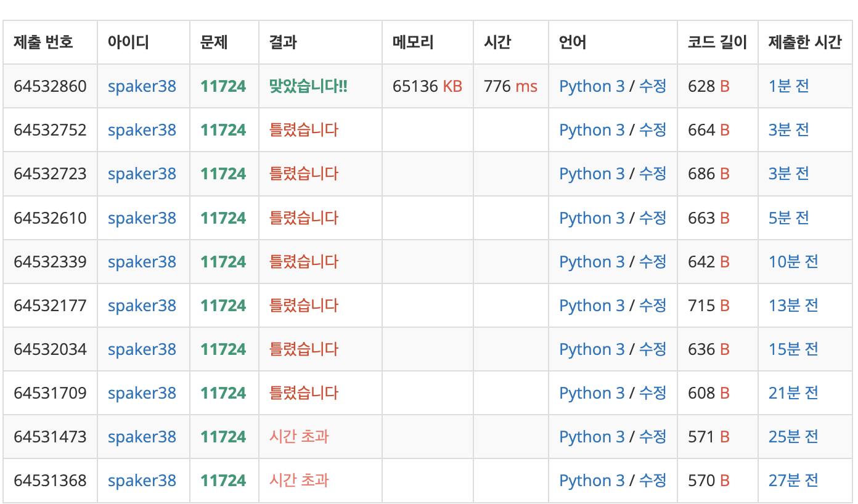Viewport: 858px width, 504px height.
Task: Open the 1분 전 timestamp link
Action: (x=788, y=86)
